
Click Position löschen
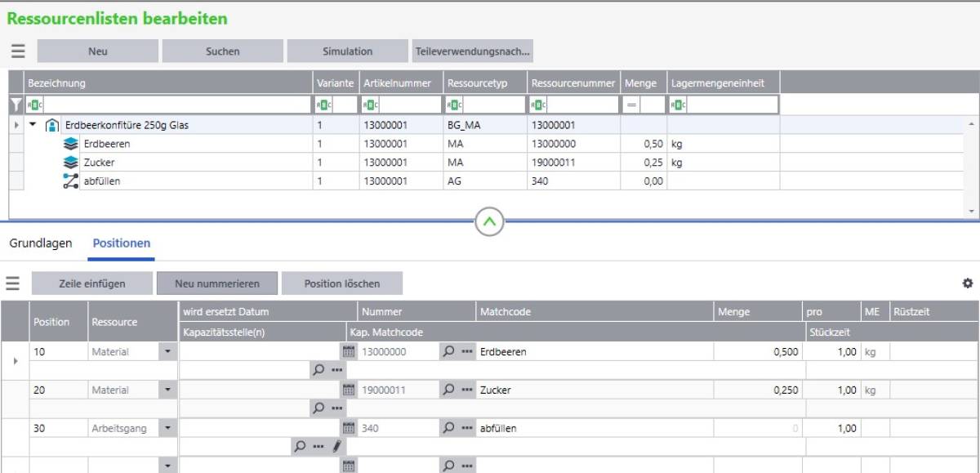pos(342,283)
